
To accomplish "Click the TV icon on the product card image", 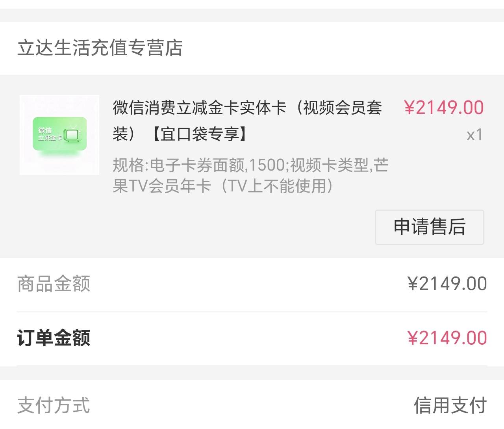I will tap(73, 134).
